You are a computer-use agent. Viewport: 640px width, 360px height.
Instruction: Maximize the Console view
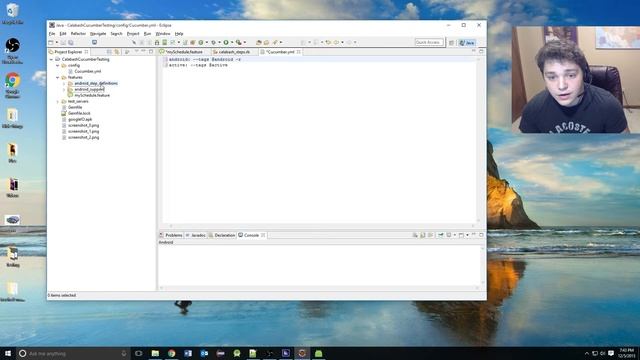[481, 235]
